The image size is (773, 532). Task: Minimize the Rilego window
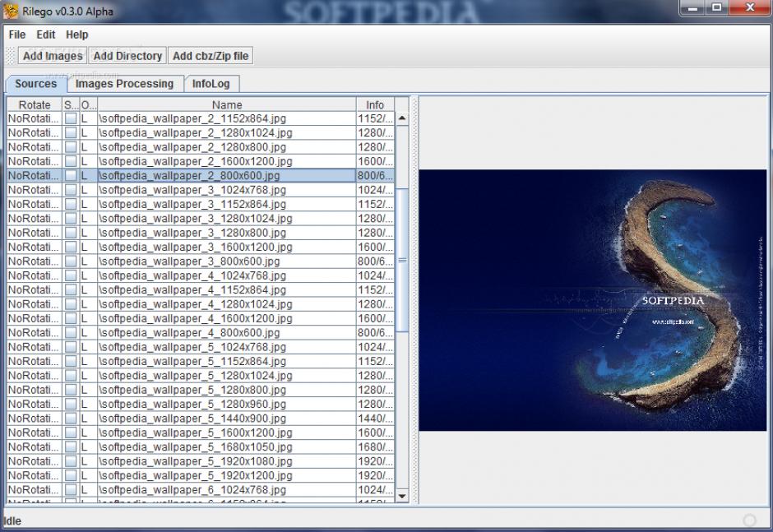click(692, 8)
